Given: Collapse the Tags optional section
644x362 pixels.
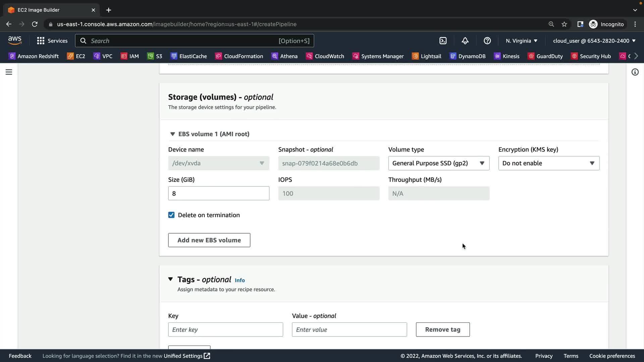Looking at the screenshot, I should click(170, 279).
